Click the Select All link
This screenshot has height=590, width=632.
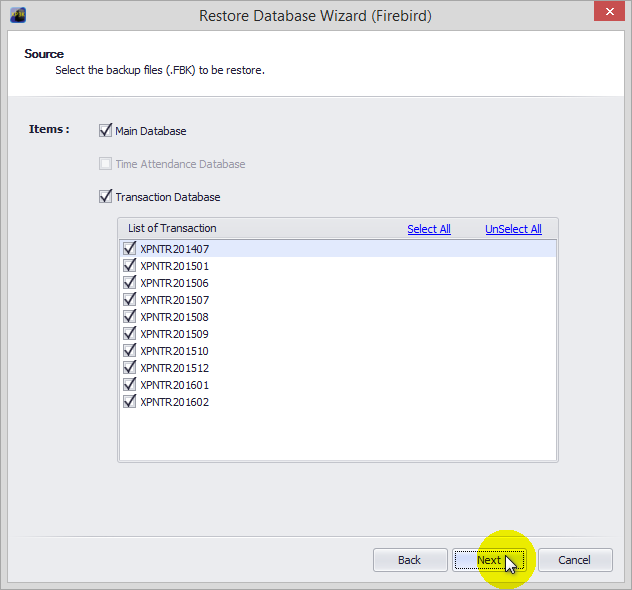coord(428,229)
